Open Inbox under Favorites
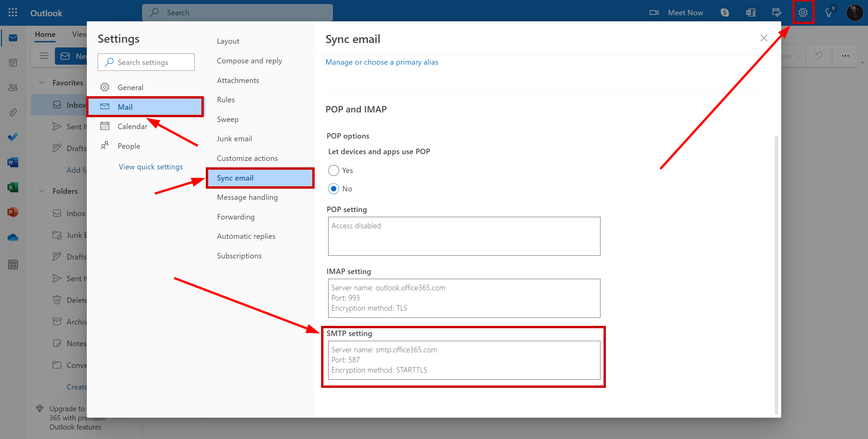This screenshot has height=439, width=868. click(59, 105)
